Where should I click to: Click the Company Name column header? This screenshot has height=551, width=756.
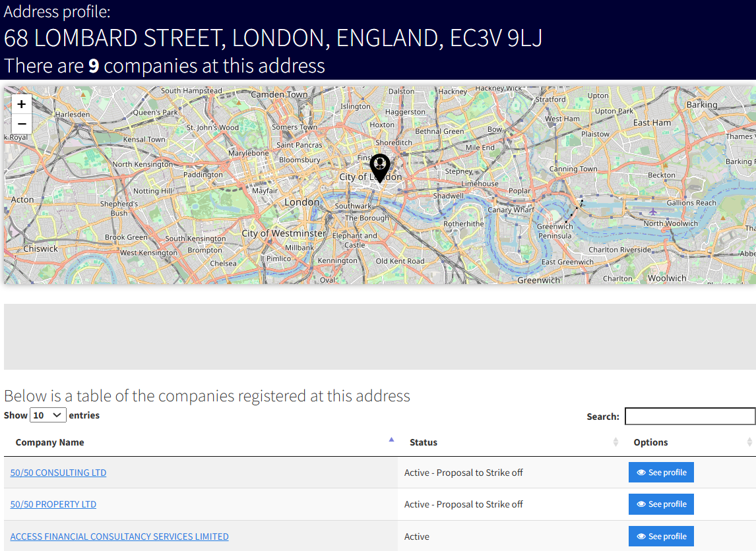coord(50,442)
